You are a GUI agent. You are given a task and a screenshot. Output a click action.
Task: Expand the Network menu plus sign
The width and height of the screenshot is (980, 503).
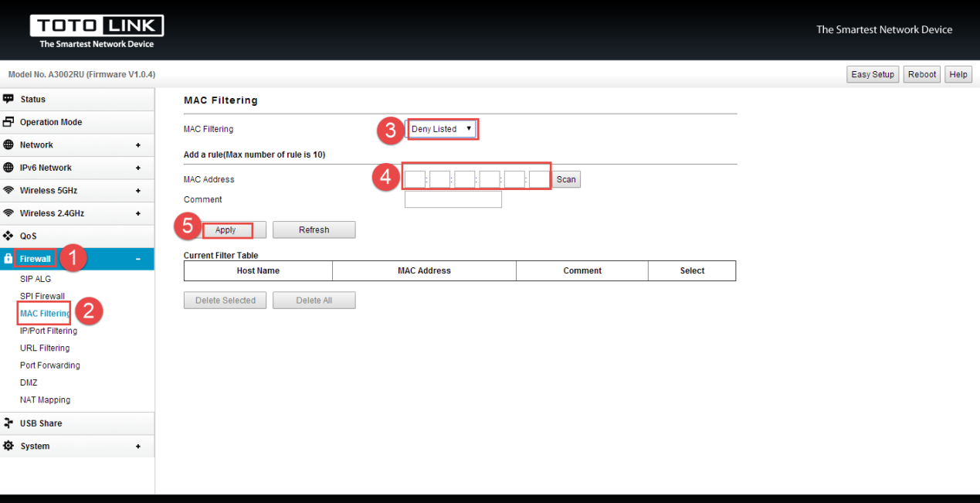click(x=138, y=145)
